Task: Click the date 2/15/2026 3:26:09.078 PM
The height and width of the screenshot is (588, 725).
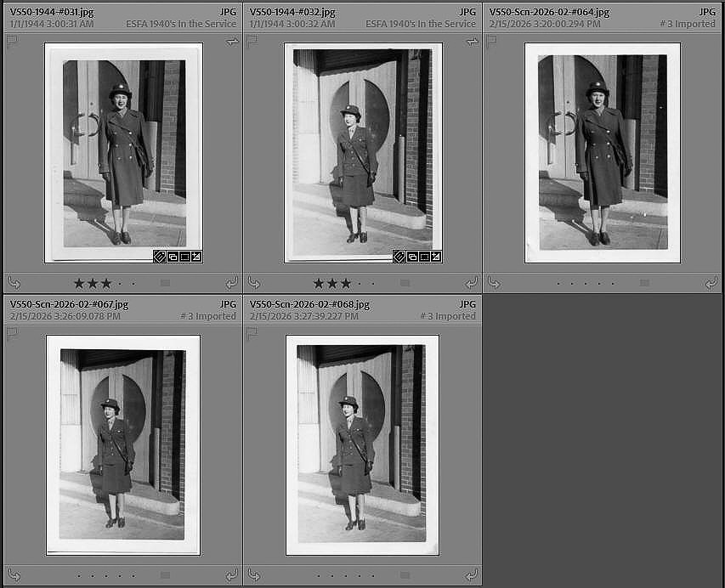Action: [65, 316]
